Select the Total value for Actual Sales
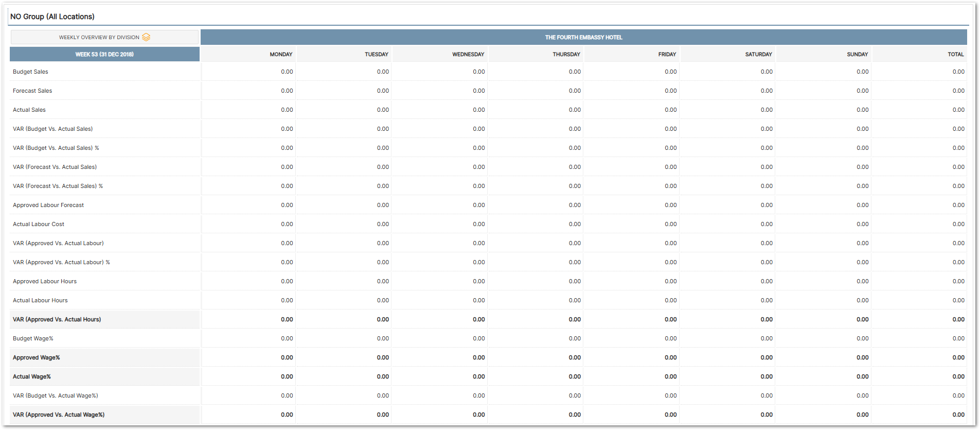 pyautogui.click(x=958, y=110)
